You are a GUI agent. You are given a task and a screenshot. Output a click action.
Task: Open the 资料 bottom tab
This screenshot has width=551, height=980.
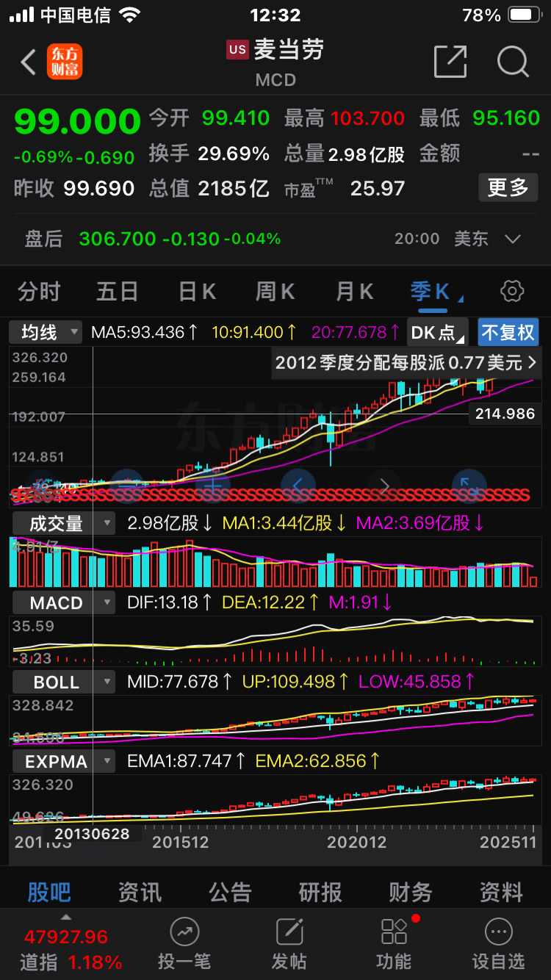501,892
